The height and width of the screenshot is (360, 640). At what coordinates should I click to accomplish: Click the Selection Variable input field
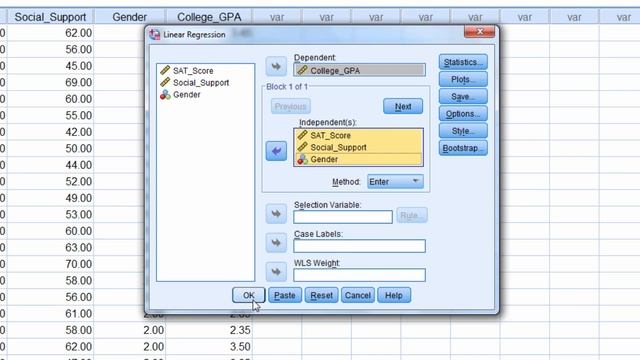point(343,217)
